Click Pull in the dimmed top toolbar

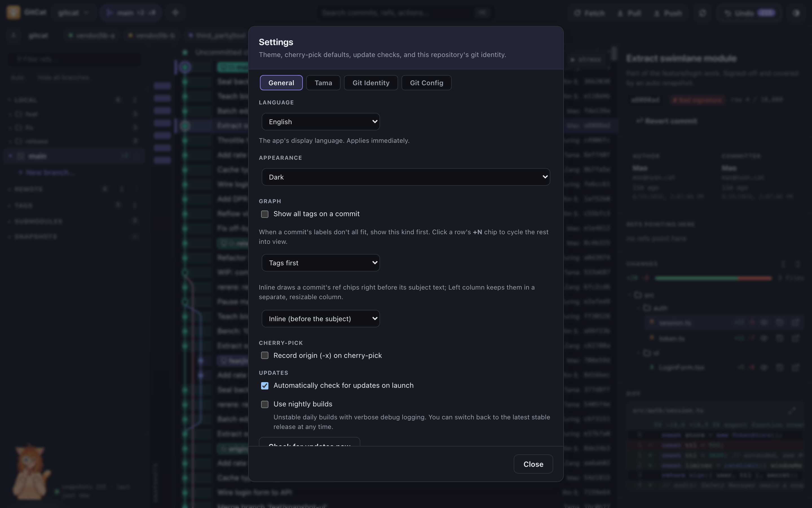click(630, 13)
